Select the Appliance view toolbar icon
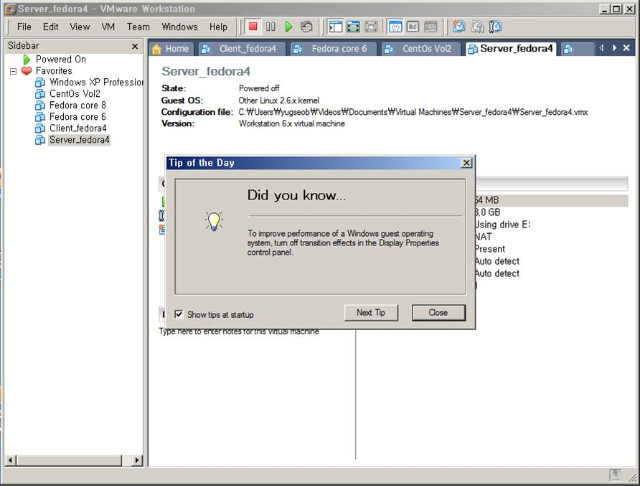 tap(430, 27)
